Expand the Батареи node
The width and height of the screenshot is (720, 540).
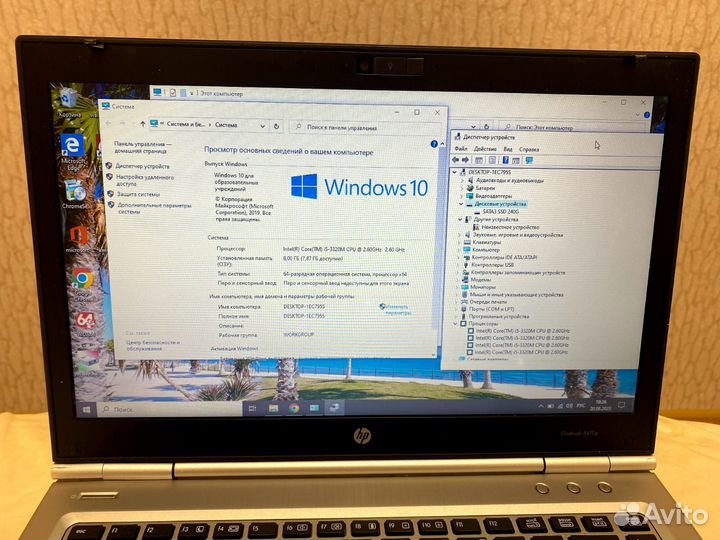click(462, 188)
